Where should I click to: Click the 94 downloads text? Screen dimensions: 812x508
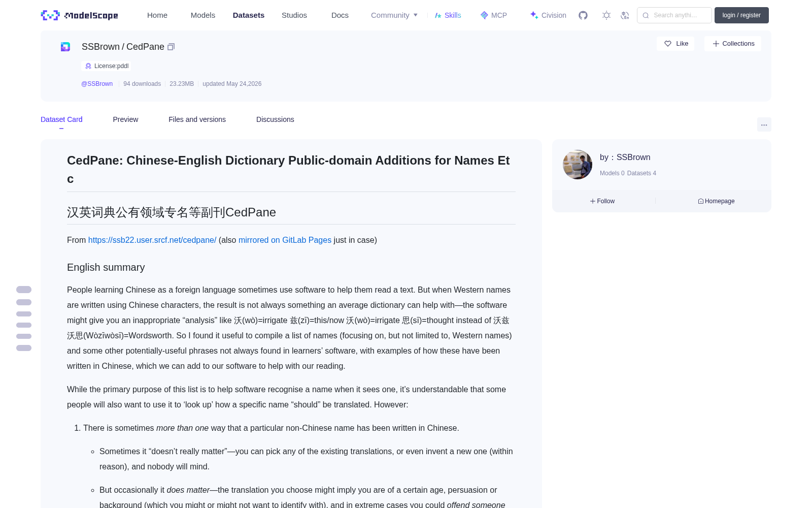142,84
